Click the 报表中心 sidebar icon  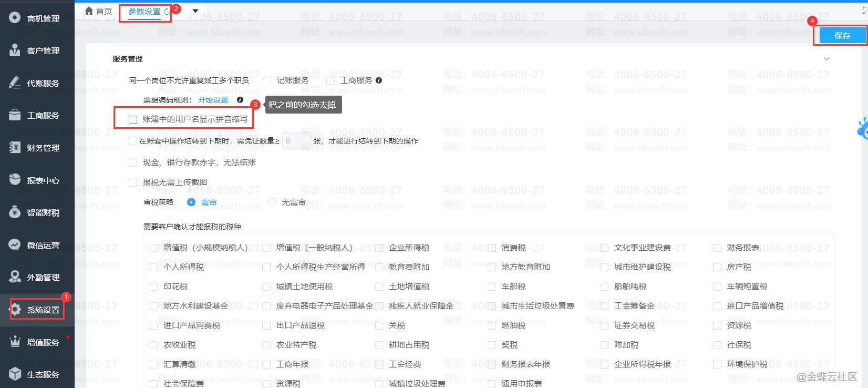pyautogui.click(x=15, y=180)
